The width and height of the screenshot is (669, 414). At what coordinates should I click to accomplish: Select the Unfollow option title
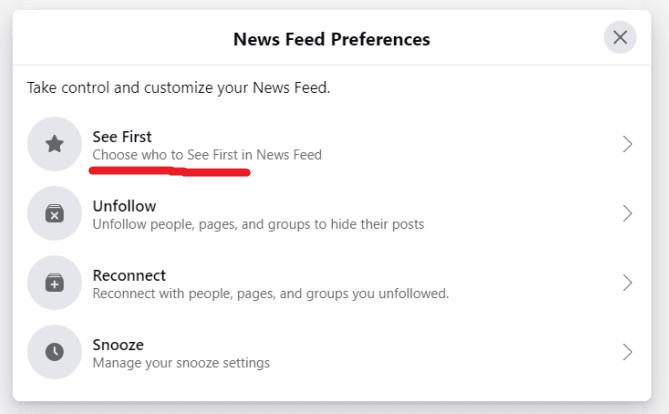[x=124, y=206]
